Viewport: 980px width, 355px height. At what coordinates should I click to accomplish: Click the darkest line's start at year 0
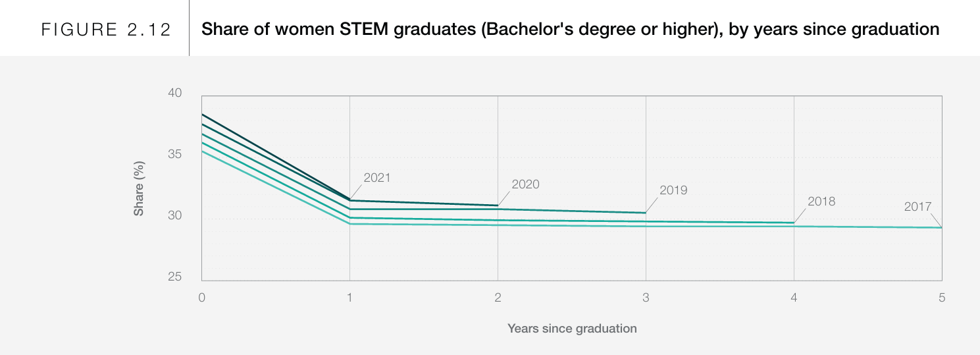click(202, 115)
